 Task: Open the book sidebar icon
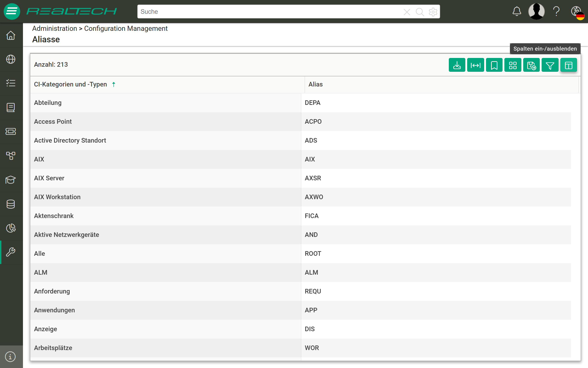(11, 107)
